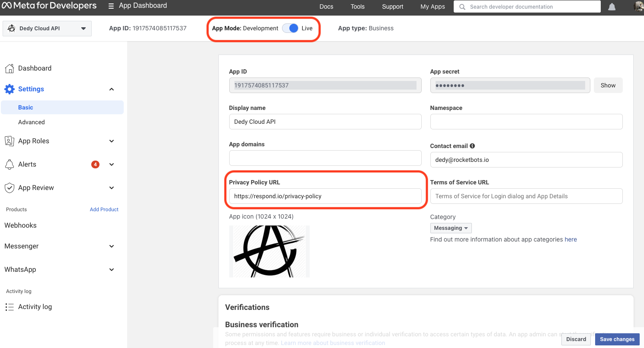Open the Advanced settings page

pyautogui.click(x=32, y=122)
